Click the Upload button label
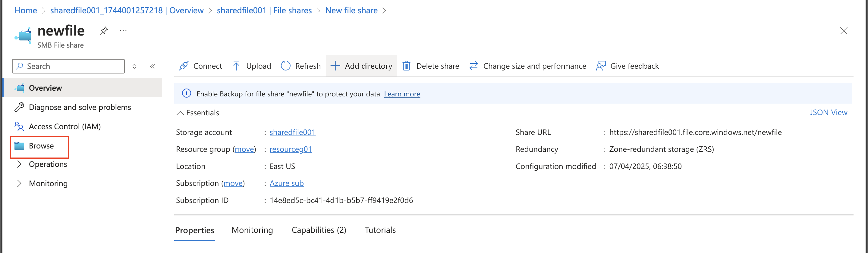Image resolution: width=868 pixels, height=253 pixels. (x=259, y=66)
